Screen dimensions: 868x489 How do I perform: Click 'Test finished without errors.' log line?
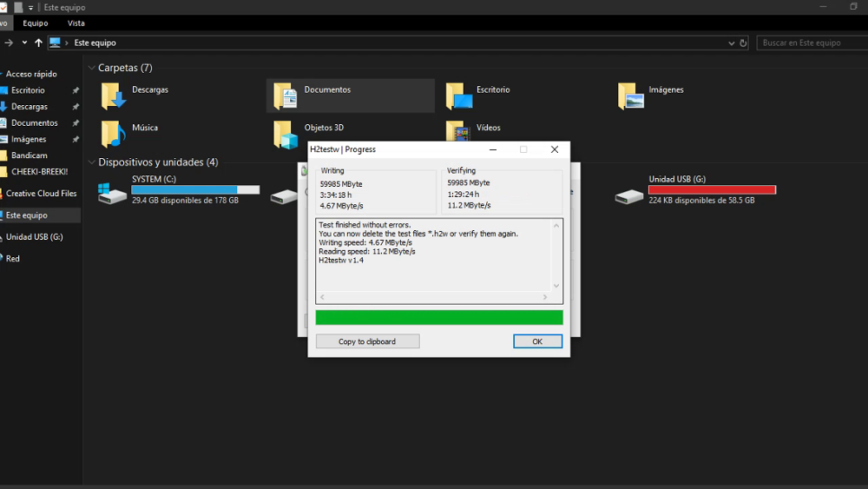365,225
